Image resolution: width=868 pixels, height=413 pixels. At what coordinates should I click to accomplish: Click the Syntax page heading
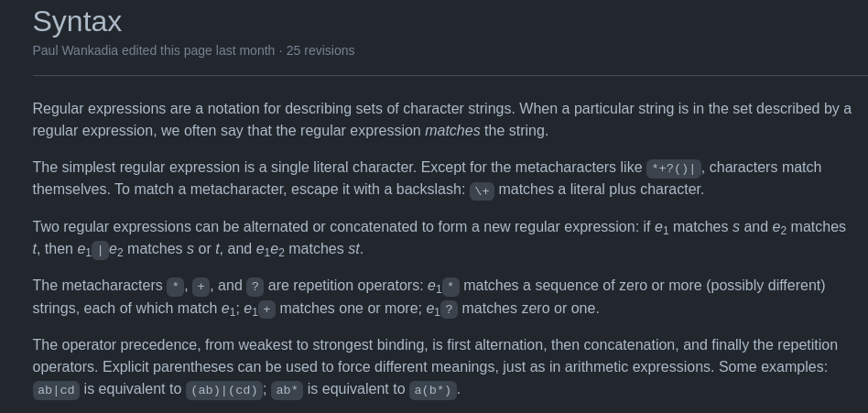coord(77,22)
